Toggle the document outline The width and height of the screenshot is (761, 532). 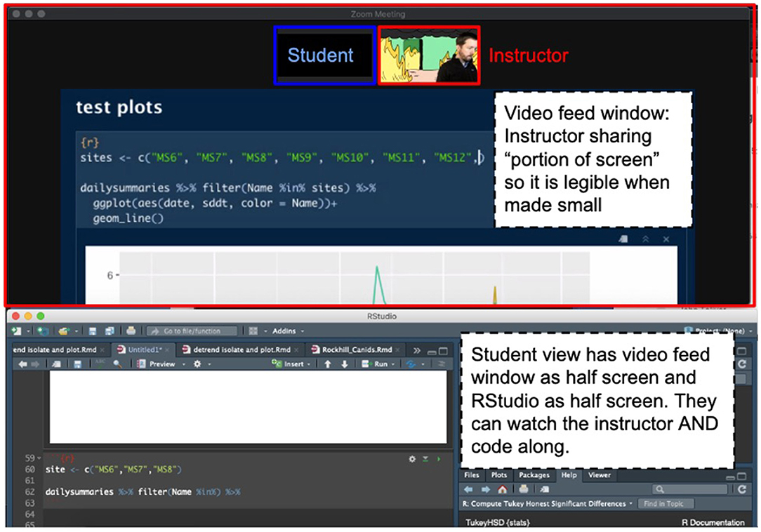click(x=441, y=364)
